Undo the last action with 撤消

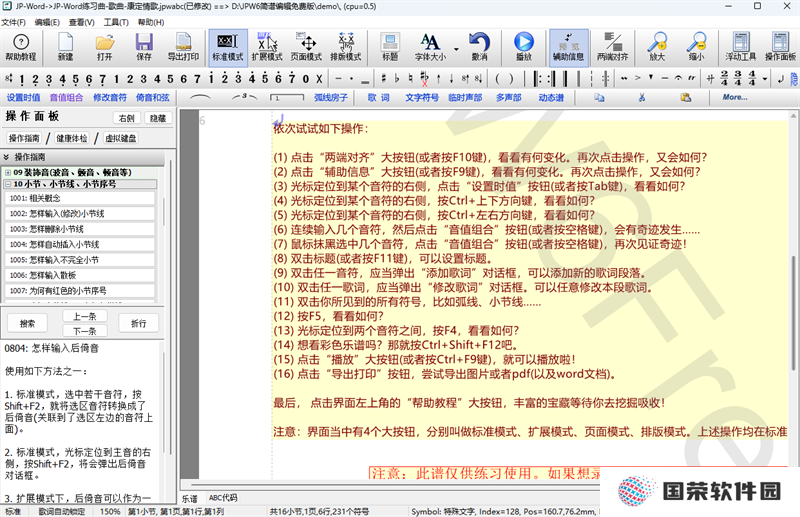point(480,47)
